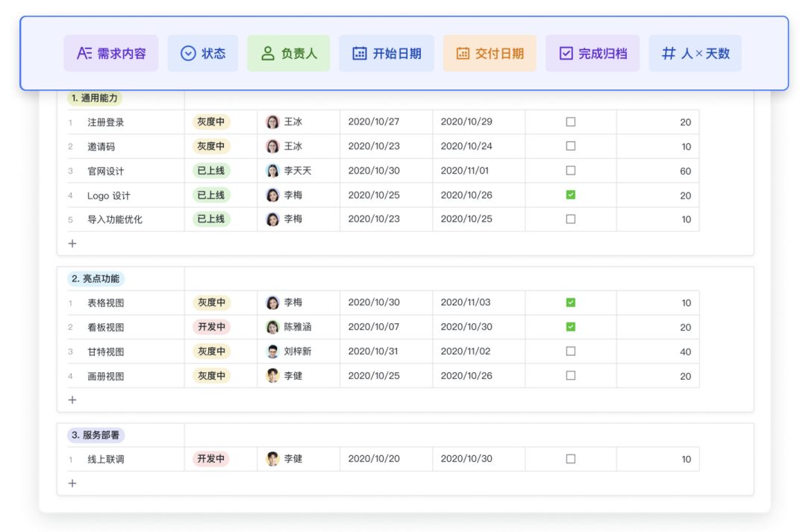Click the add row plus under 通用能力 group
806x532 pixels.
click(72, 244)
